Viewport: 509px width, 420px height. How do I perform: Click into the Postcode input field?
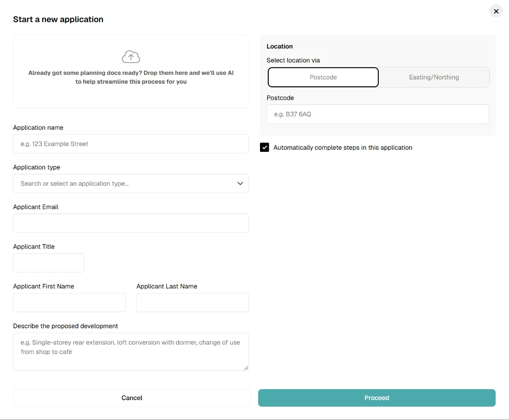[378, 114]
